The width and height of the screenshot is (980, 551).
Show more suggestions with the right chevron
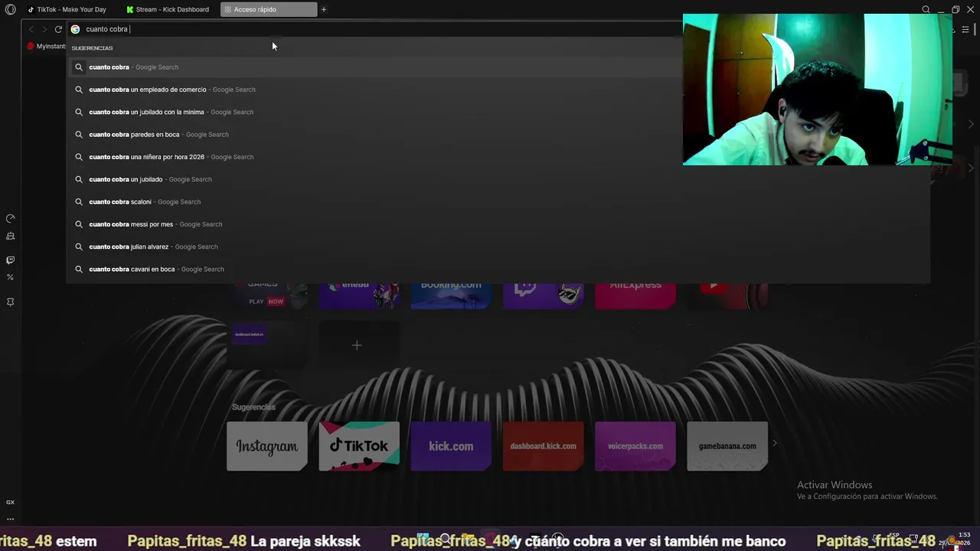(x=775, y=443)
